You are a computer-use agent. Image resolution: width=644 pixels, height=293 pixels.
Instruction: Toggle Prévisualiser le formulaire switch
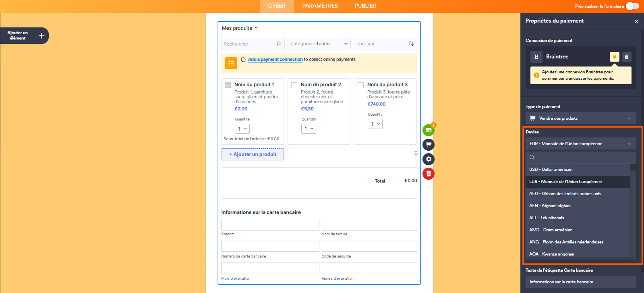click(x=632, y=6)
